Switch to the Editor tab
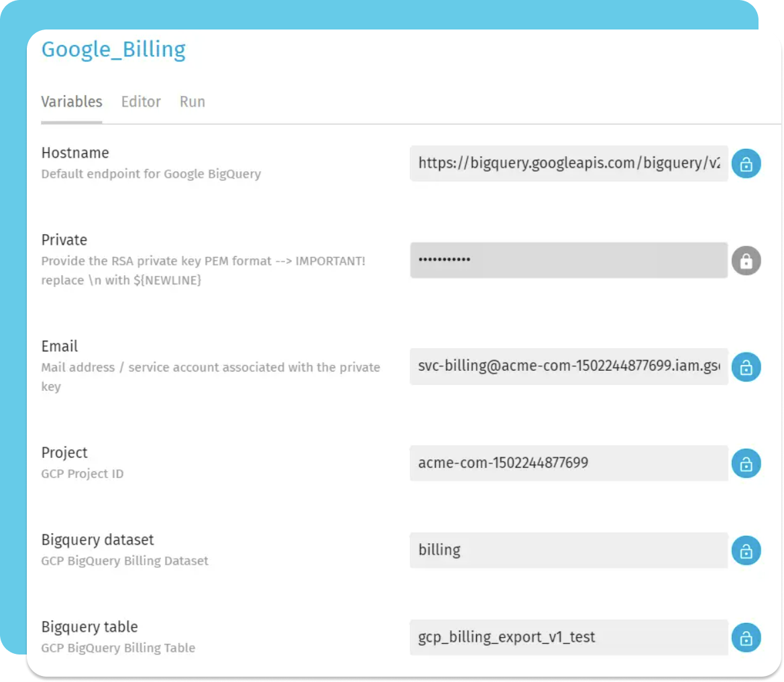Screen dimensions: 784x682 coord(141,101)
